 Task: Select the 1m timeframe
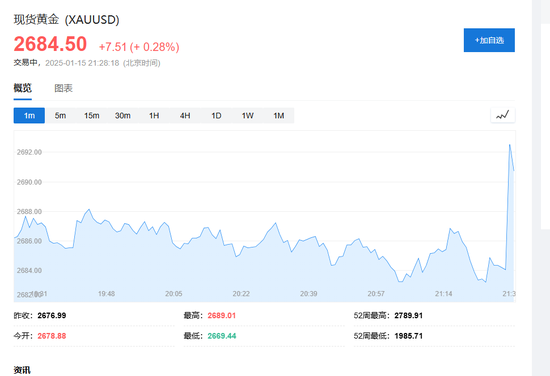29,115
